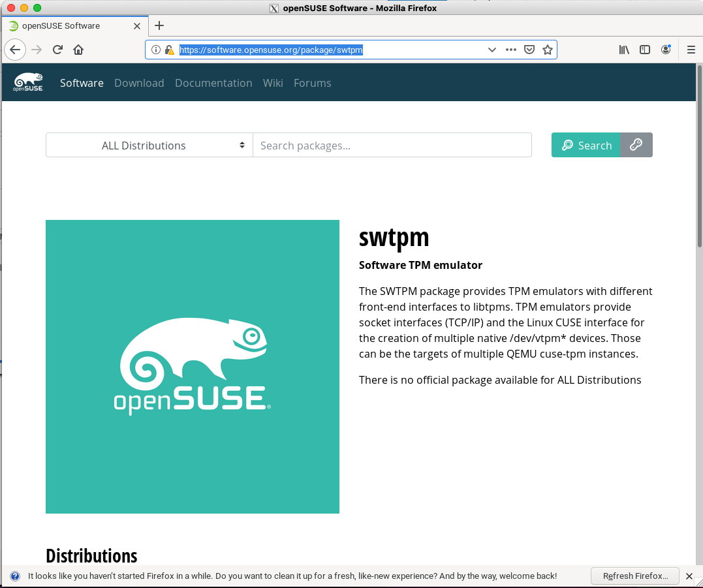Viewport: 703px width, 588px height.
Task: Open the Firefox hamburger menu
Action: pyautogui.click(x=691, y=50)
